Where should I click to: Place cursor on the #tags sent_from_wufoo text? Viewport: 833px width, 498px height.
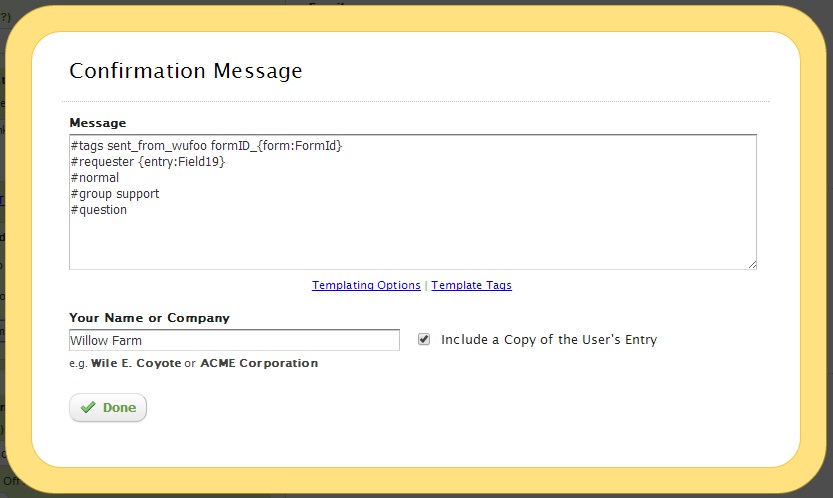pyautogui.click(x=138, y=146)
